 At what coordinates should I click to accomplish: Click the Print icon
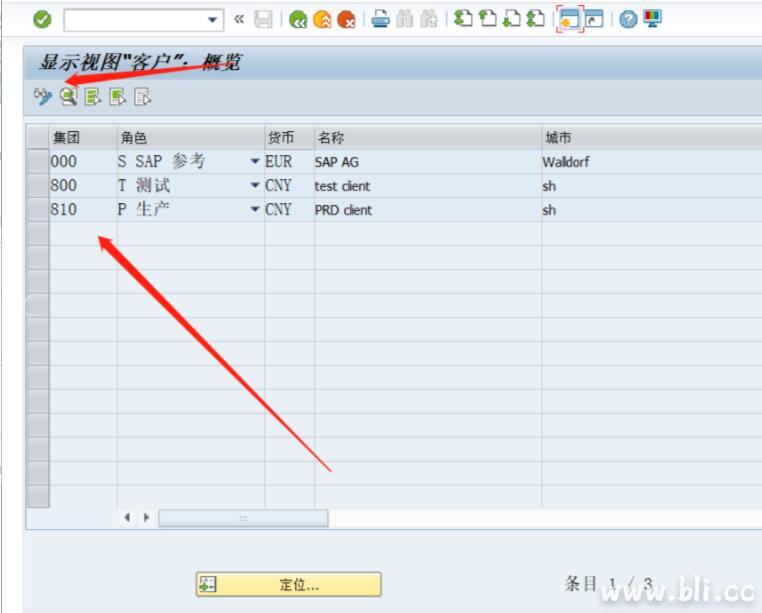[380, 19]
